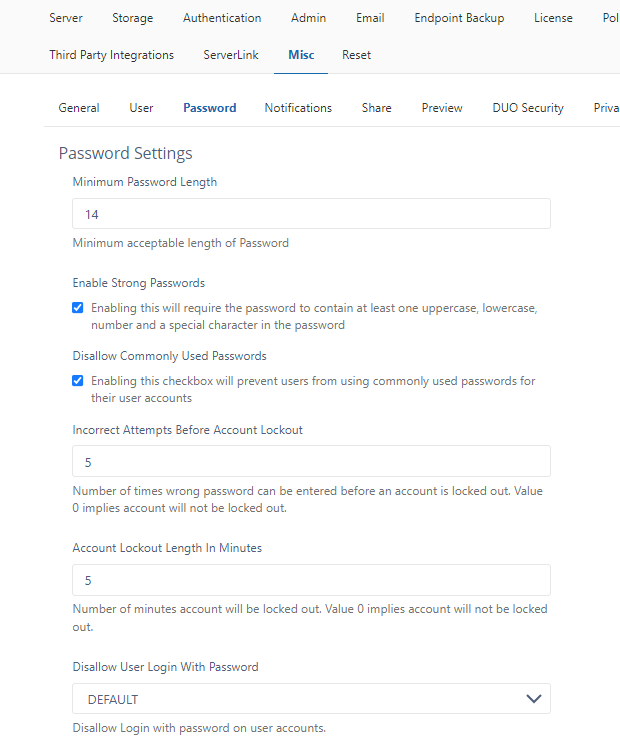Click the dropdown chevron next to DEFAULT

click(x=534, y=699)
